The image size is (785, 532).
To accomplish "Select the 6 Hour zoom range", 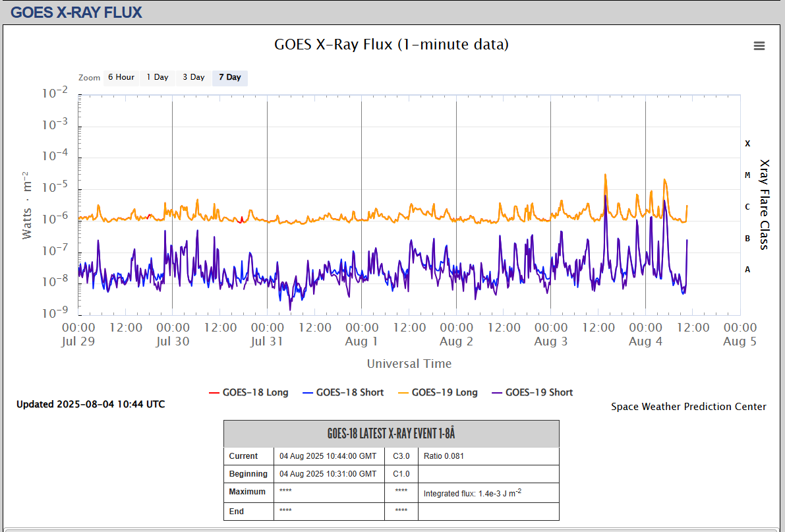I will coord(121,77).
